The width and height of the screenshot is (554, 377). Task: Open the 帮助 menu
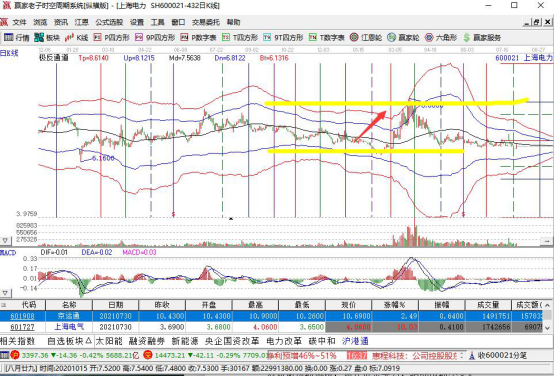coord(234,22)
